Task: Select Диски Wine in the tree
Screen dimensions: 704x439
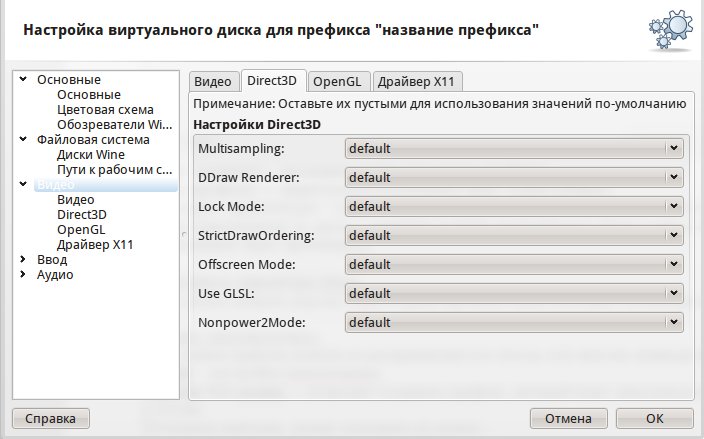Action: pyautogui.click(x=91, y=155)
